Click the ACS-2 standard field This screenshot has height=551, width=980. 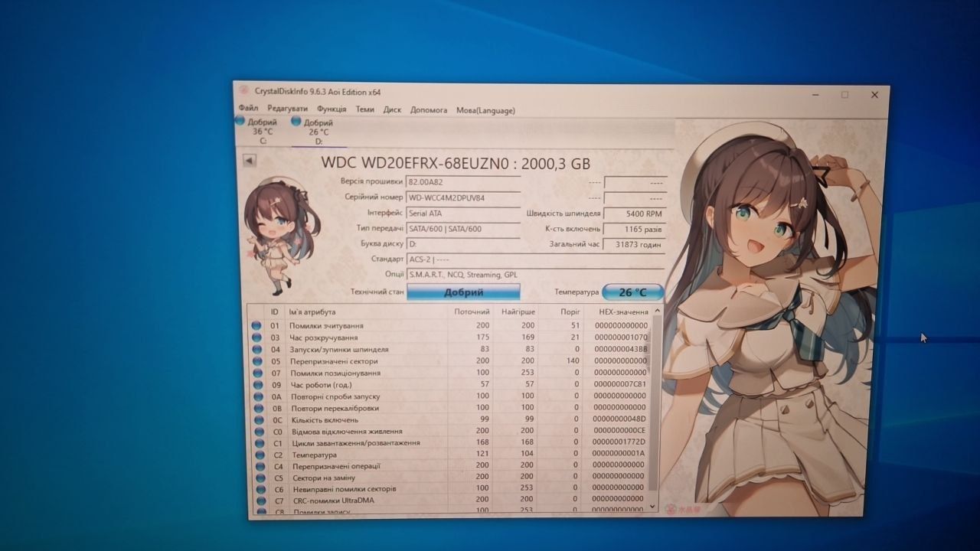(535, 259)
